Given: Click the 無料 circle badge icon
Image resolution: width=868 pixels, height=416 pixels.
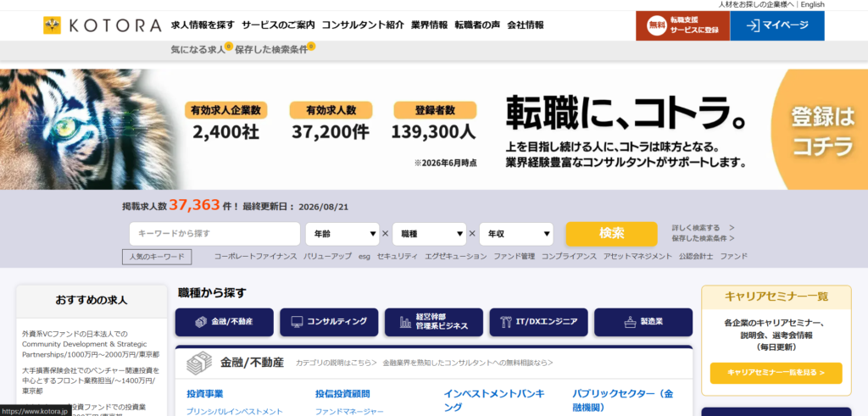Looking at the screenshot, I should click(x=657, y=25).
